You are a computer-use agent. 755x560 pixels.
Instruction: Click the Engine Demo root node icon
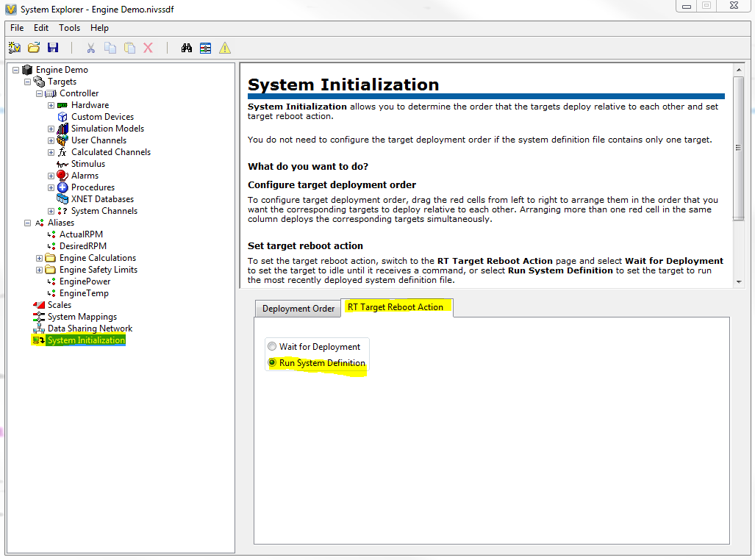(27, 70)
